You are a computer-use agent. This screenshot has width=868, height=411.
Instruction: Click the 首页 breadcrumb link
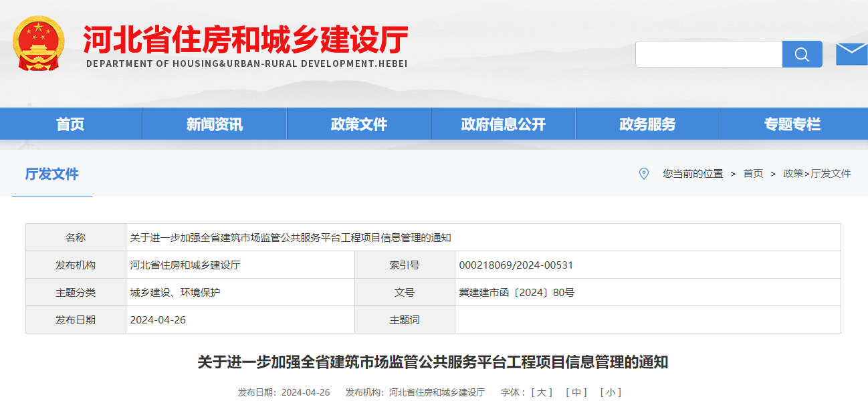pyautogui.click(x=753, y=173)
